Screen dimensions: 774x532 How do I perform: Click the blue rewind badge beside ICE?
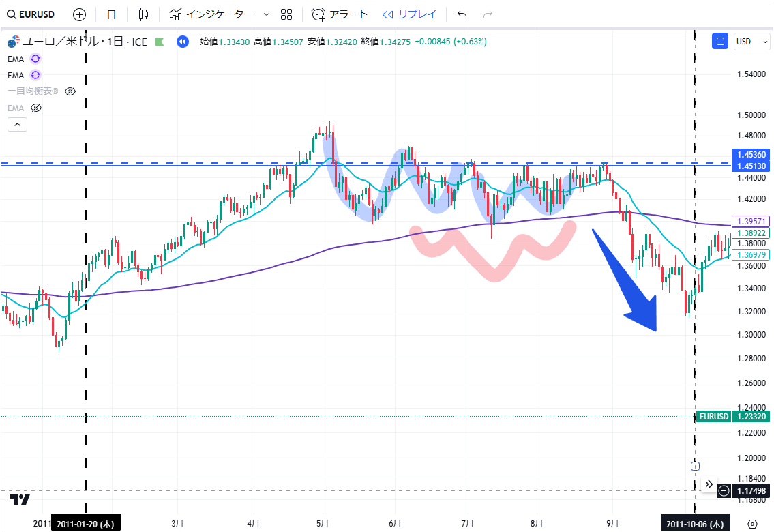point(182,42)
